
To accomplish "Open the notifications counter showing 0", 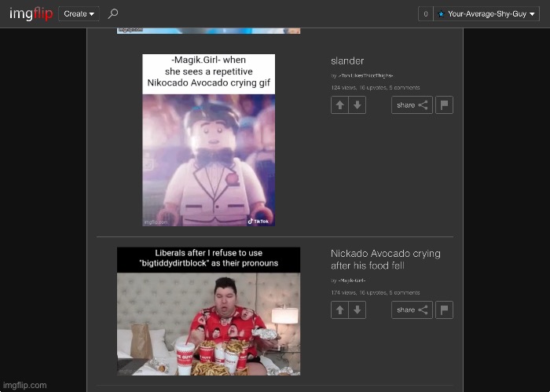I will (x=426, y=14).
